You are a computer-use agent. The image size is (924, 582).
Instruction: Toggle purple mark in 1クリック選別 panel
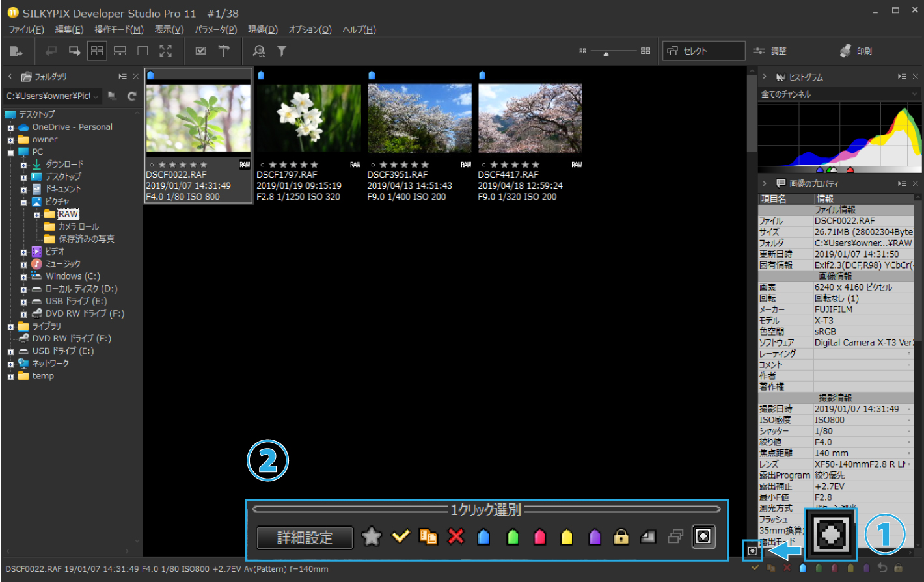tap(595, 536)
